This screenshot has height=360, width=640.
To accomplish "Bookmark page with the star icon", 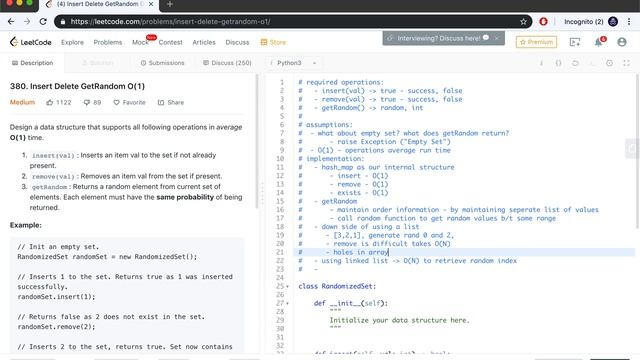I will (x=523, y=22).
